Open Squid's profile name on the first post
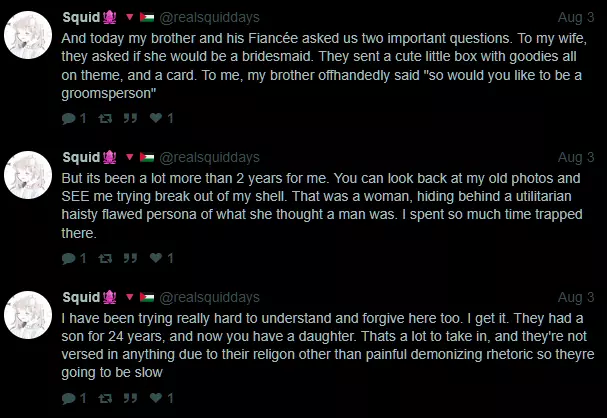 tap(81, 17)
